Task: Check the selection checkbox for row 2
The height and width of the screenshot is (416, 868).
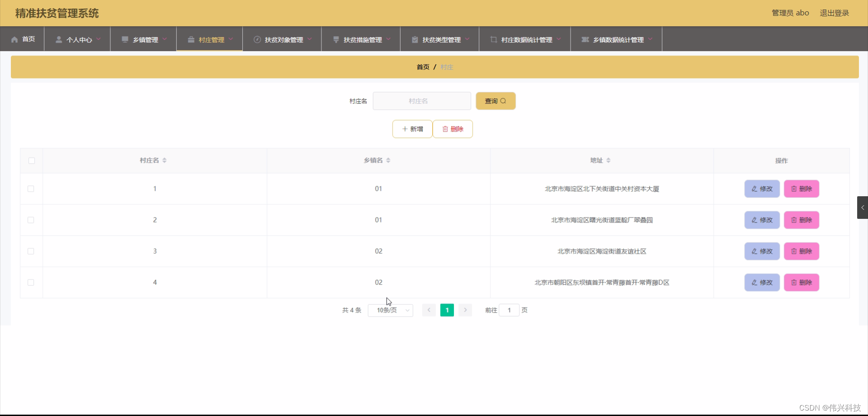Action: (x=31, y=220)
